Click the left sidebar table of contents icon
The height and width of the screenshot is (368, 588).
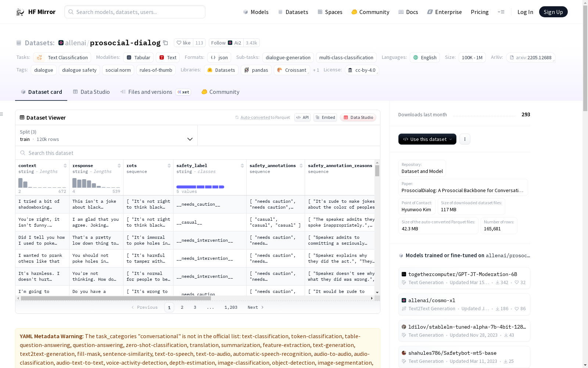click(2, 114)
